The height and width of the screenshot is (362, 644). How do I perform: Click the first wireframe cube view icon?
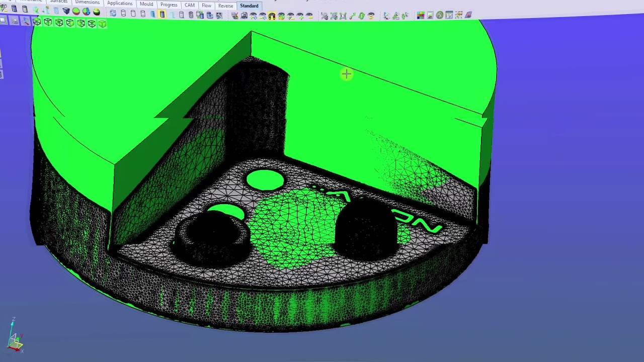point(37,22)
